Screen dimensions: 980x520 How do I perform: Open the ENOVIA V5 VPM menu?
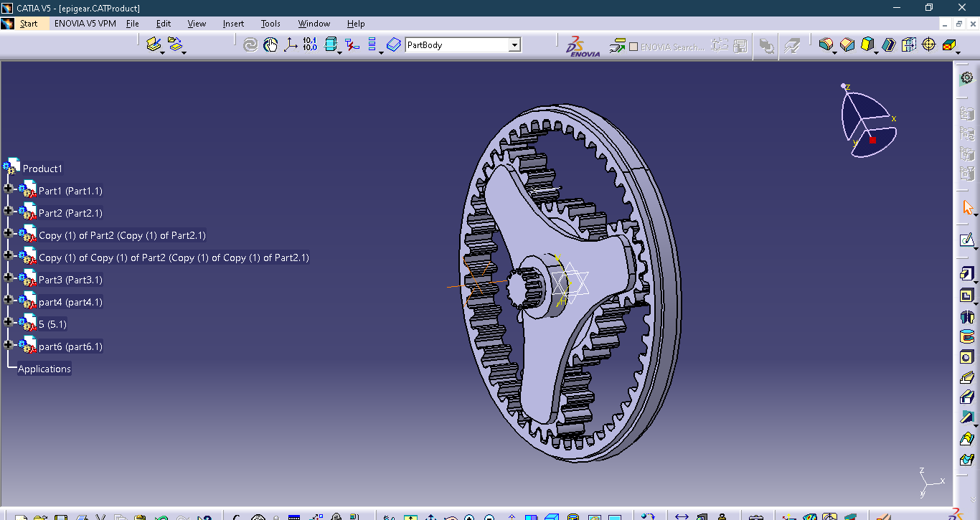[85, 23]
